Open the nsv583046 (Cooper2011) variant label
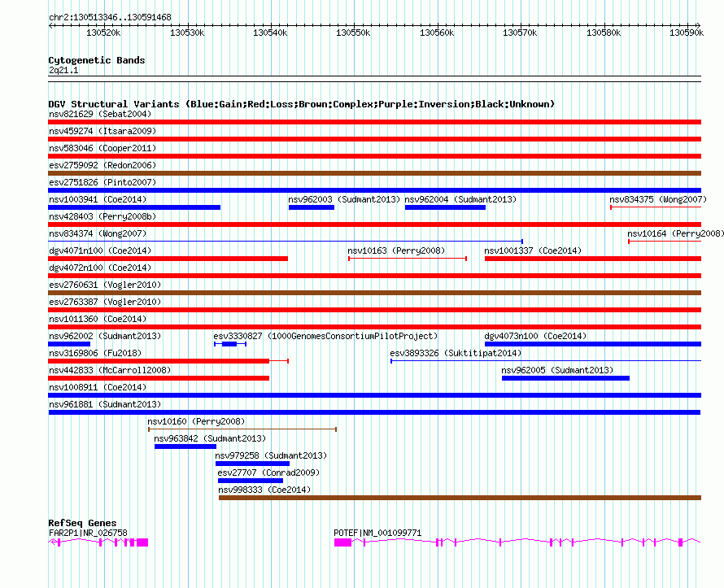This screenshot has height=588, width=724. (102, 148)
